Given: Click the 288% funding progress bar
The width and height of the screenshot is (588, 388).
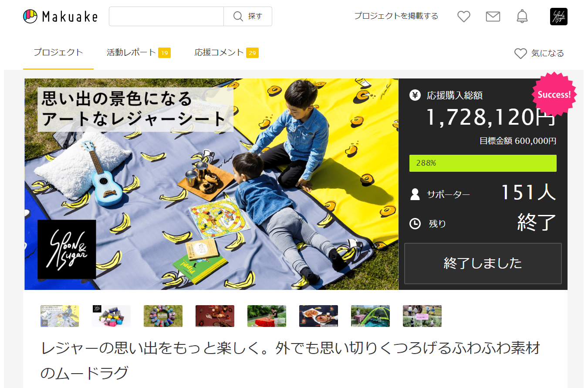Looking at the screenshot, I should coord(483,163).
